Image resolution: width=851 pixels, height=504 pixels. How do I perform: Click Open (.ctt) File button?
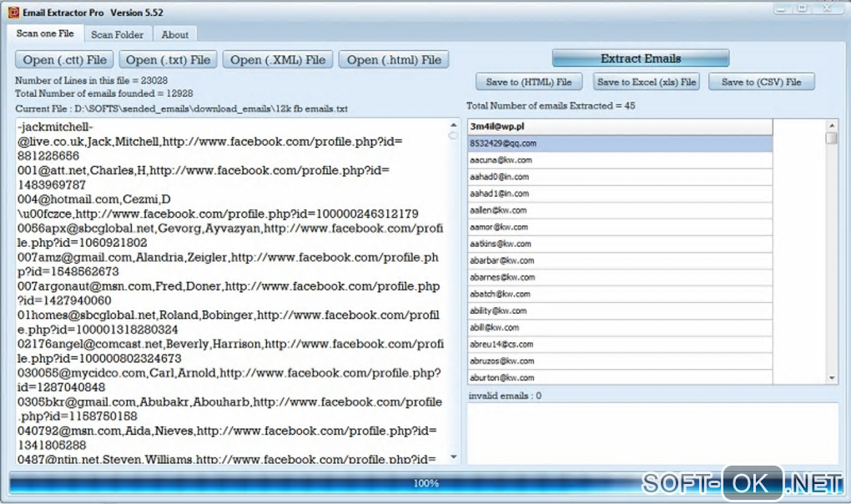click(x=65, y=59)
